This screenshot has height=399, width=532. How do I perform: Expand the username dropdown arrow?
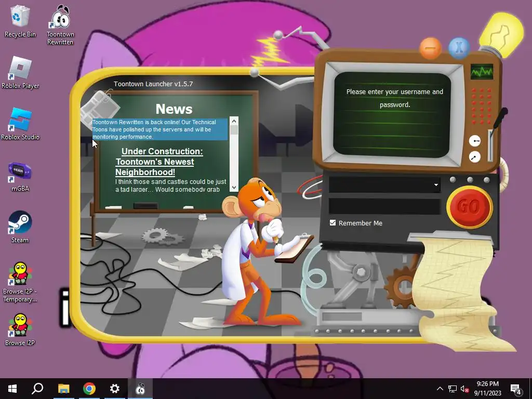pyautogui.click(x=436, y=185)
